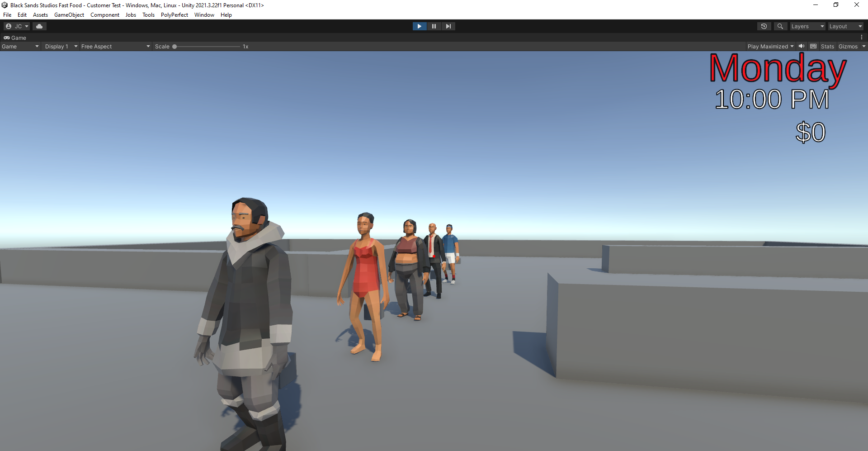
Task: Pause the running game
Action: tap(434, 26)
